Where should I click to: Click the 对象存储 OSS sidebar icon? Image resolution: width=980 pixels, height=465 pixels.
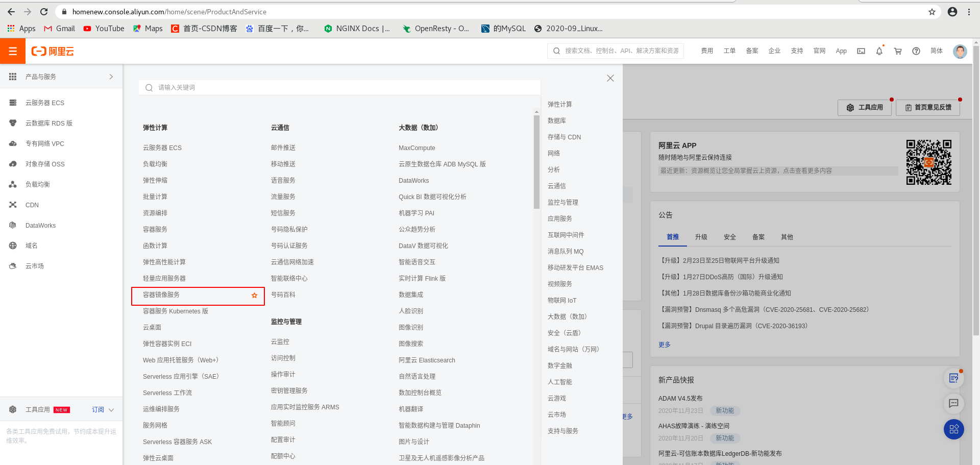click(x=13, y=164)
